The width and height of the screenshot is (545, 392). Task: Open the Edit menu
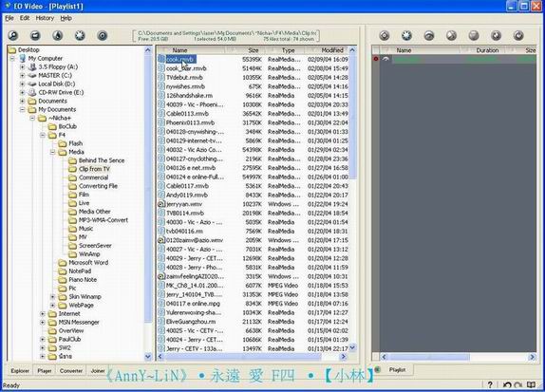pyautogui.click(x=25, y=18)
